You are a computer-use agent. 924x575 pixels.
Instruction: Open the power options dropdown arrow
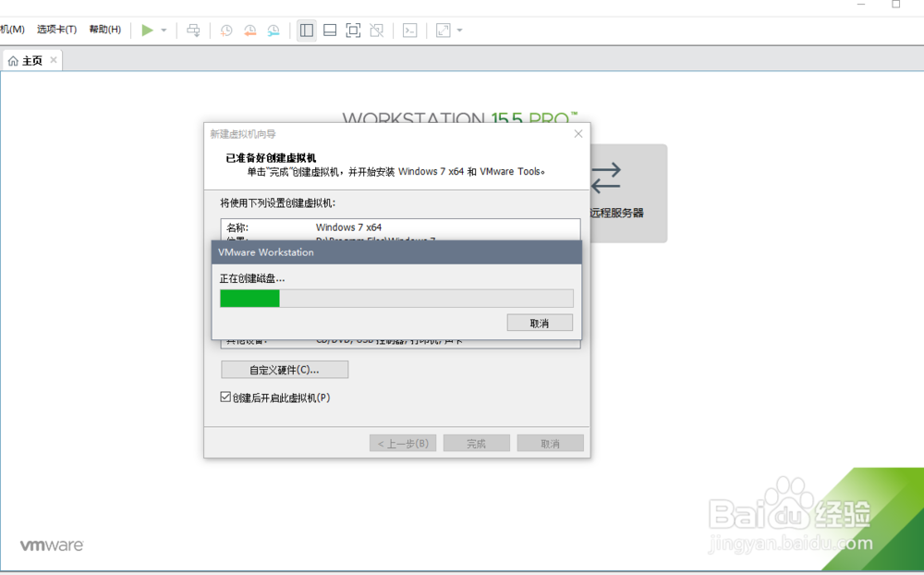pos(164,31)
